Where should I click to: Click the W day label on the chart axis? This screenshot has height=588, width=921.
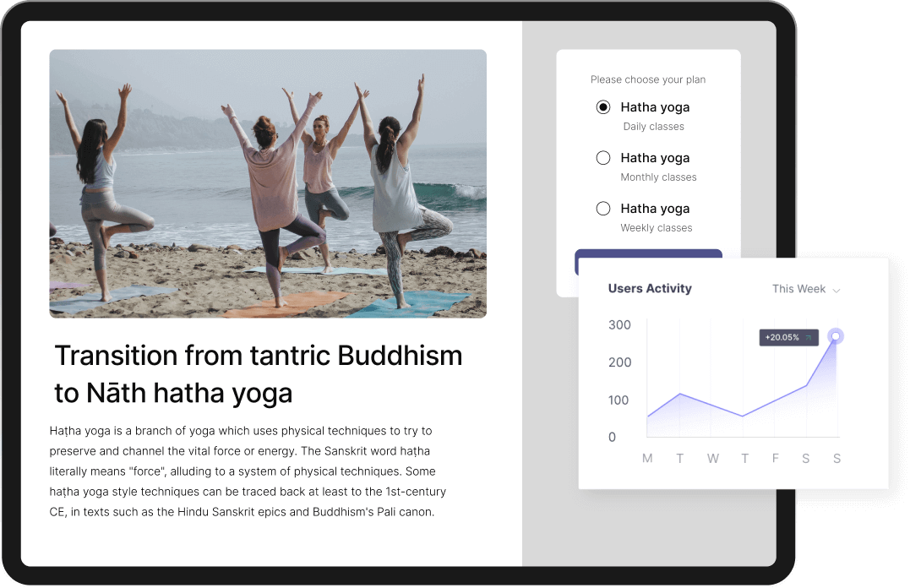click(713, 459)
